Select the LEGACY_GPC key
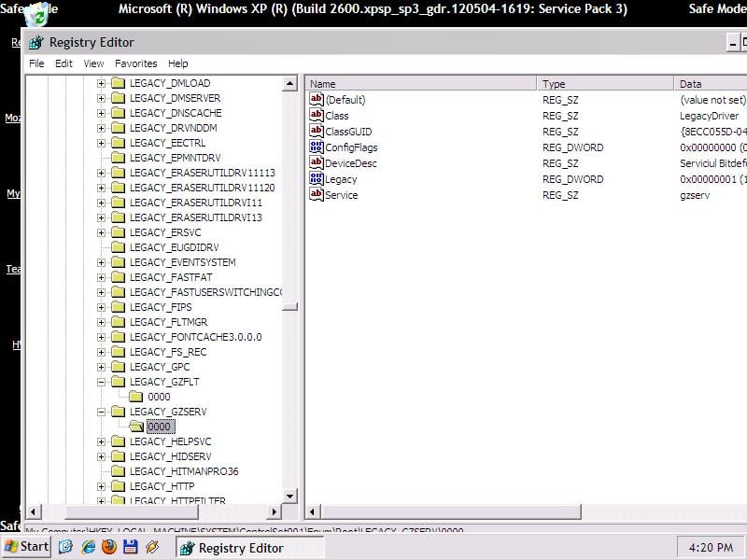The width and height of the screenshot is (747, 560). pos(160,367)
